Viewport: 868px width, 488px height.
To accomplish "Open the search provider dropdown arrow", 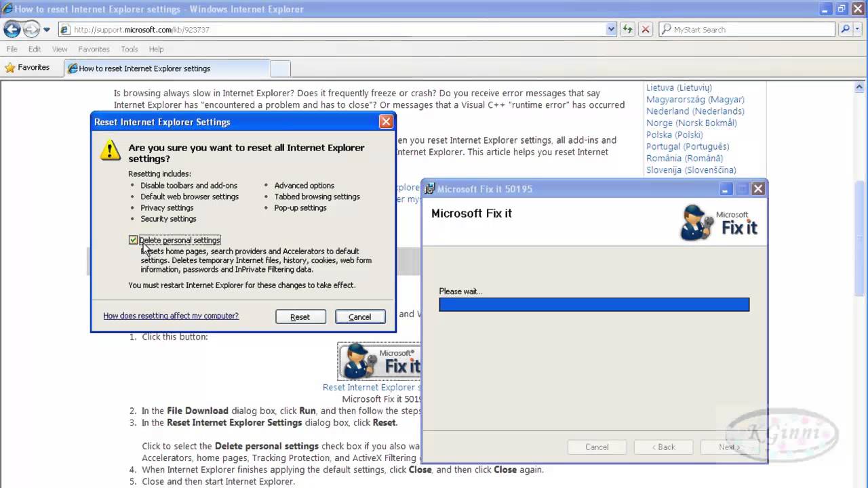I will pos(859,30).
